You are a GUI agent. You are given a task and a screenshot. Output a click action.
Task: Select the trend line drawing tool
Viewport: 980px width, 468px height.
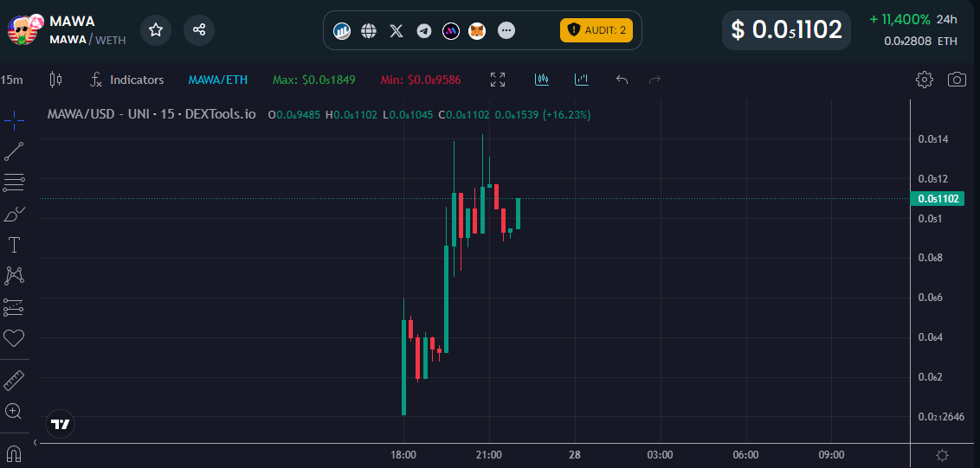pos(14,151)
